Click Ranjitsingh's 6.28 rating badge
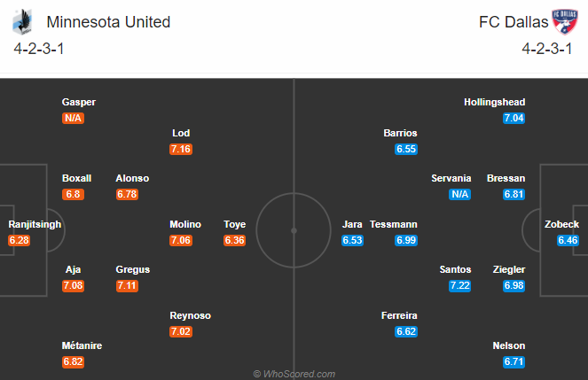588x380 pixels. [20, 240]
